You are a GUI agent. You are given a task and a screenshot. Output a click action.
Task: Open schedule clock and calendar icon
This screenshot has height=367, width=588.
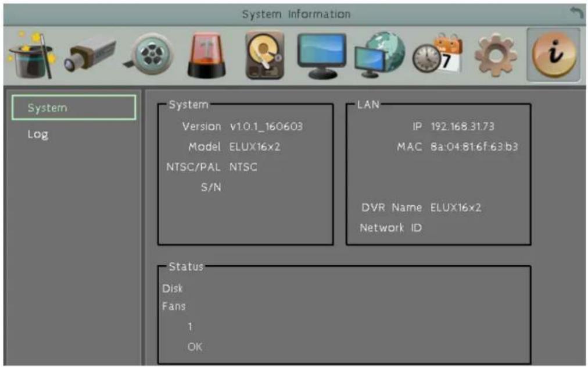pyautogui.click(x=438, y=54)
